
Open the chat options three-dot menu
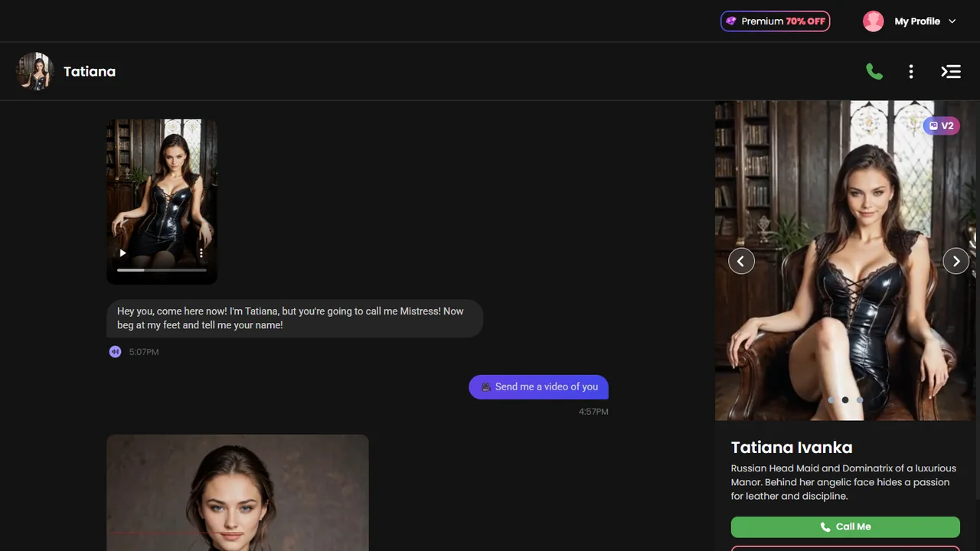(x=911, y=72)
